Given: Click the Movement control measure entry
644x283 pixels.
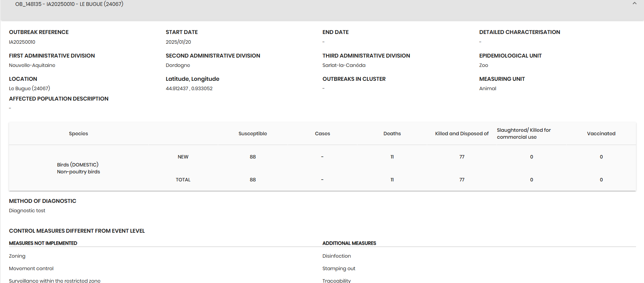Looking at the screenshot, I should coord(31,268).
